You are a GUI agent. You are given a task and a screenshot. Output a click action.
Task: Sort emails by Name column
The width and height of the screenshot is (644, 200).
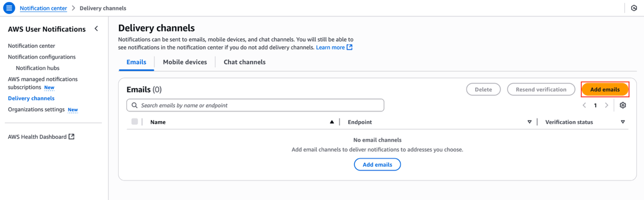(332, 122)
